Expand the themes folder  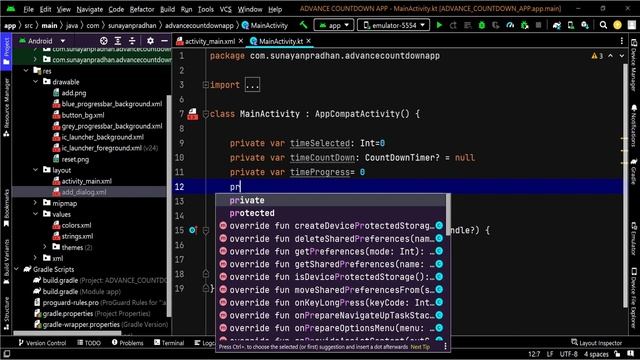click(x=45, y=247)
